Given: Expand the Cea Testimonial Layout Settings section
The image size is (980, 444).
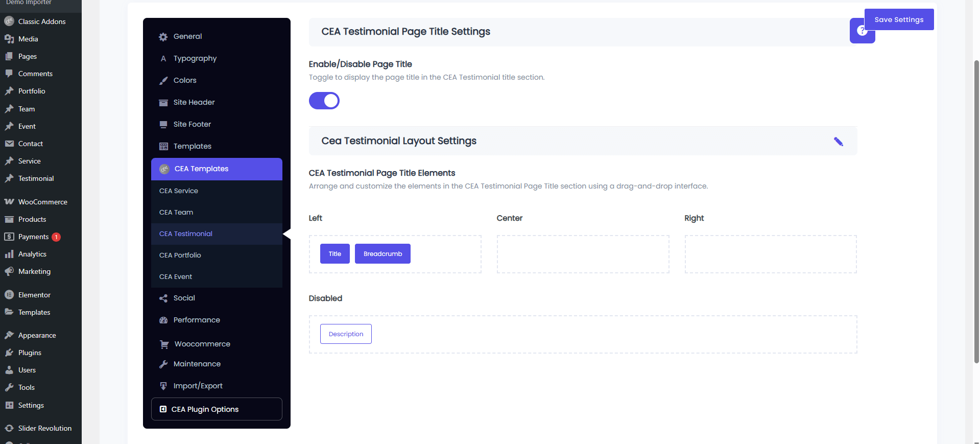Looking at the screenshot, I should click(x=399, y=141).
